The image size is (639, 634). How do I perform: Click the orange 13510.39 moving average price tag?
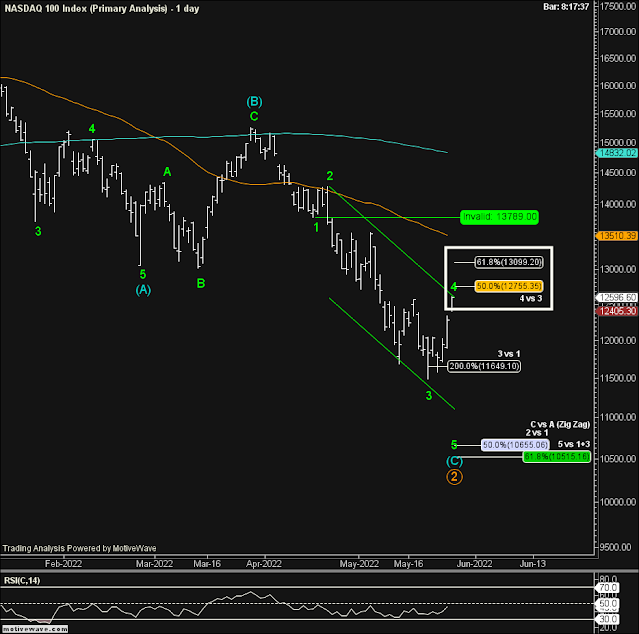[617, 236]
